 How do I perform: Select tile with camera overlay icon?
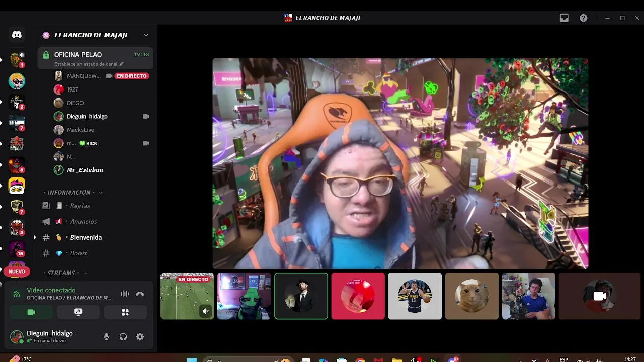(600, 296)
